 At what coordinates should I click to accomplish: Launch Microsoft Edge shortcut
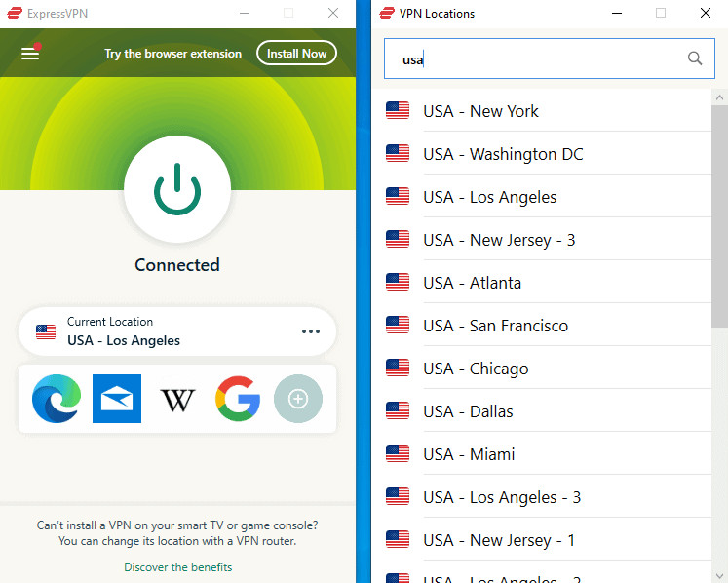(x=57, y=399)
